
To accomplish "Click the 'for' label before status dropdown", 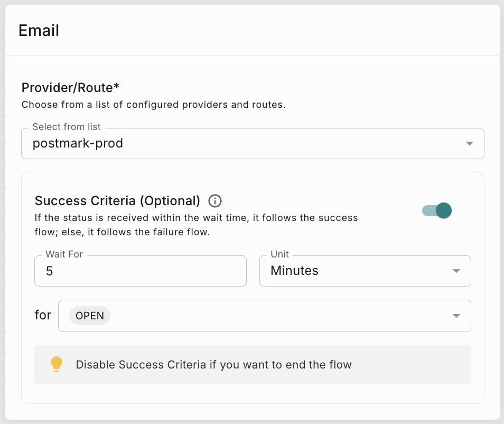I will [x=43, y=316].
